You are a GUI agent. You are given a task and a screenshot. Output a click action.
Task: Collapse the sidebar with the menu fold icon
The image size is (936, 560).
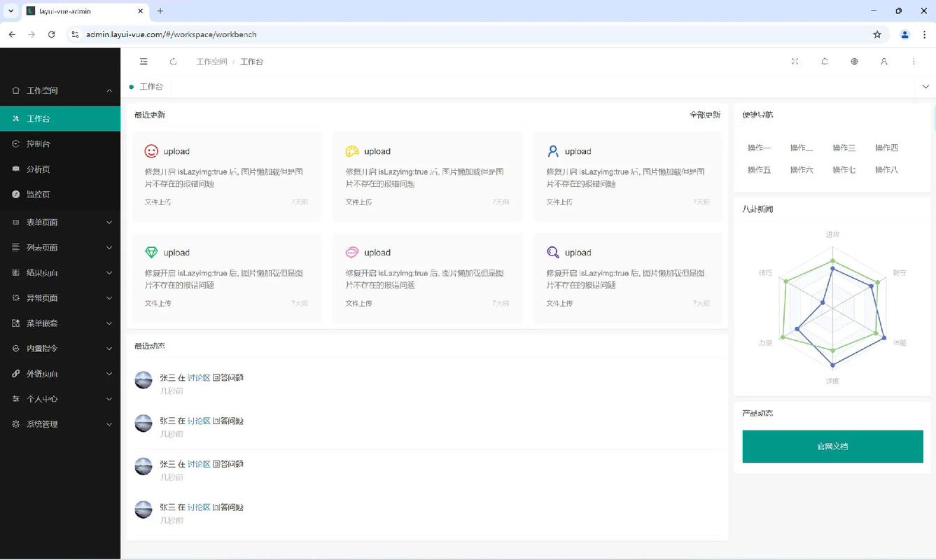(144, 62)
